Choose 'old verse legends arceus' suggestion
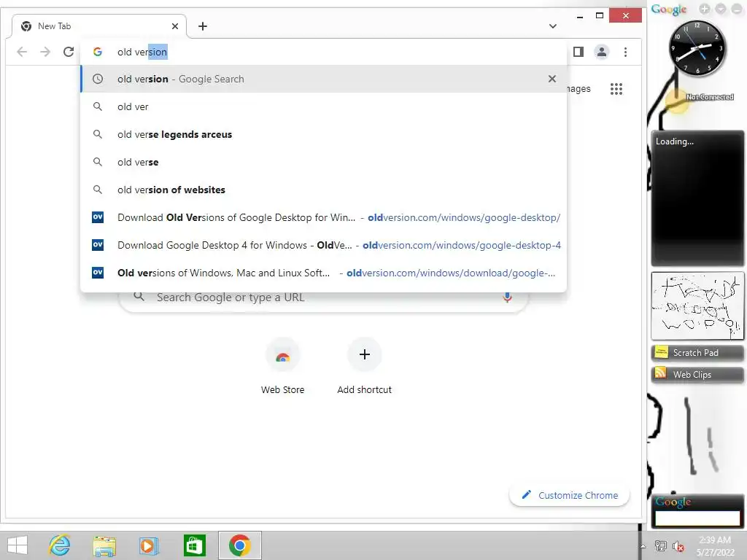Image resolution: width=747 pixels, height=560 pixels. tap(323, 134)
